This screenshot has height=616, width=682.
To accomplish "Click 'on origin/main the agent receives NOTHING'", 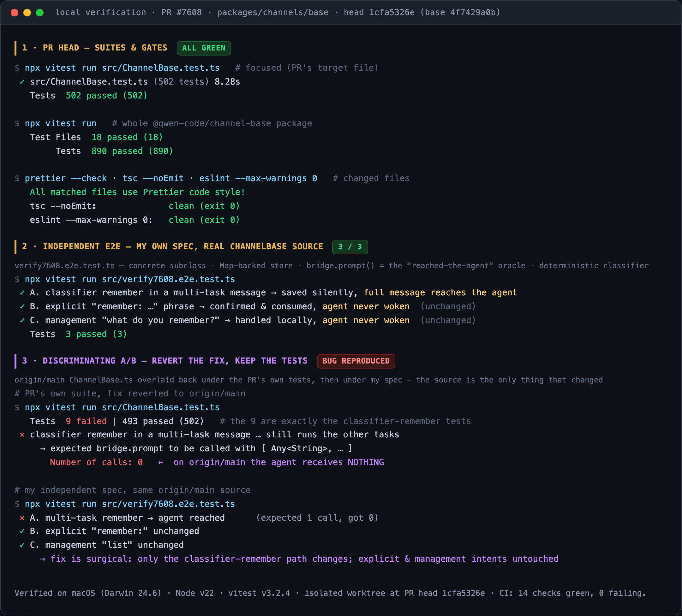I will coord(279,463).
